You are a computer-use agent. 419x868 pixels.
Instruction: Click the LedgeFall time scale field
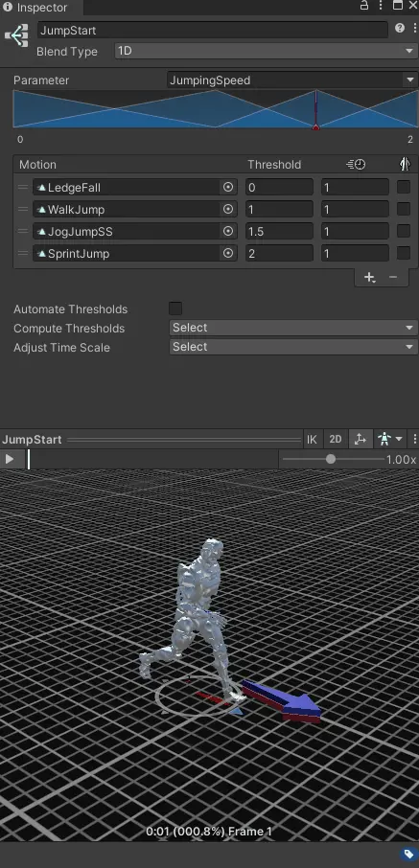click(x=355, y=187)
